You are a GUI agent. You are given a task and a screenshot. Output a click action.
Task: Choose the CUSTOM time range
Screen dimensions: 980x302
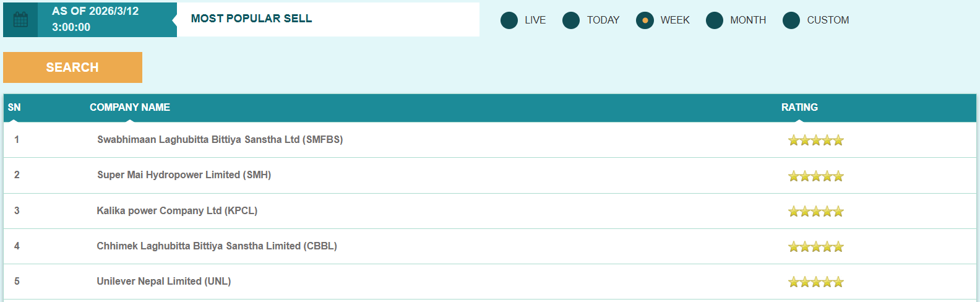pos(791,20)
